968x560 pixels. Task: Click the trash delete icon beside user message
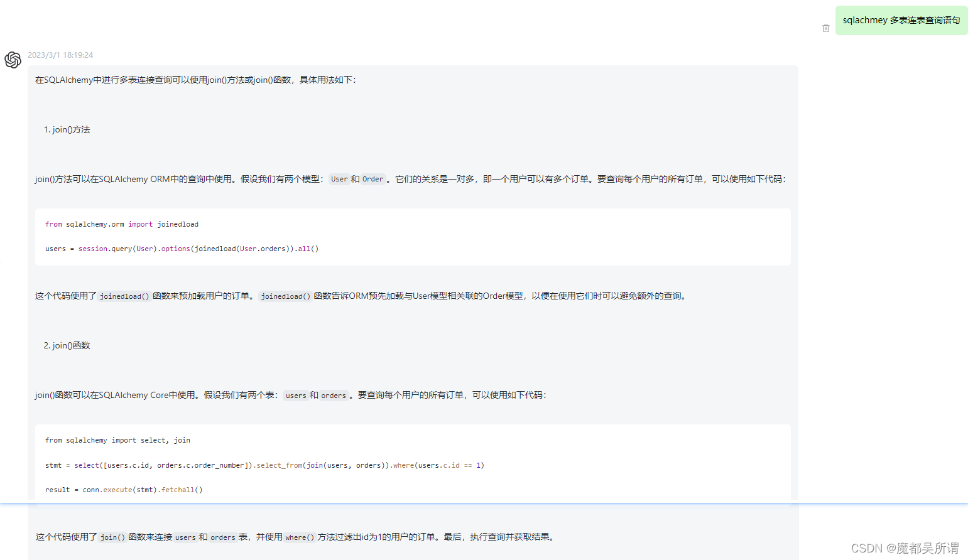[x=826, y=28]
